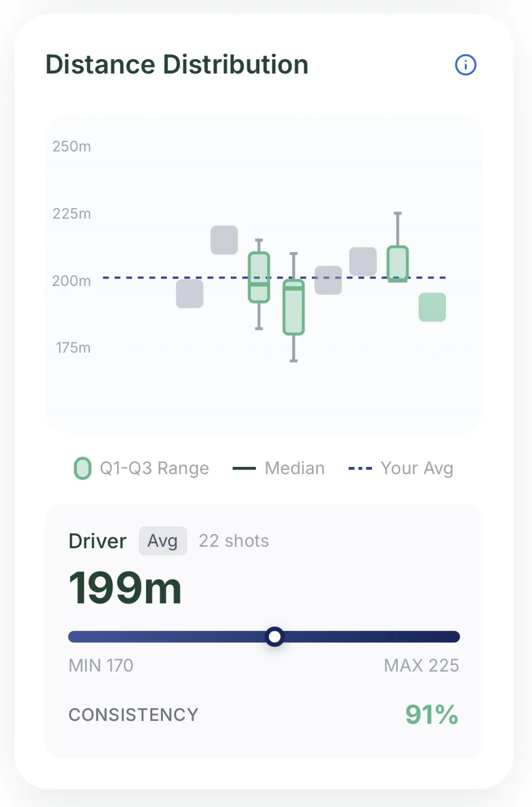532x807 pixels.
Task: Select the solid green square data point
Action: point(432,307)
